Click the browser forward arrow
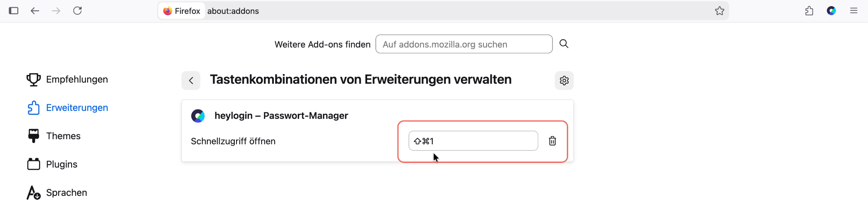This screenshot has width=868, height=221. tap(56, 11)
